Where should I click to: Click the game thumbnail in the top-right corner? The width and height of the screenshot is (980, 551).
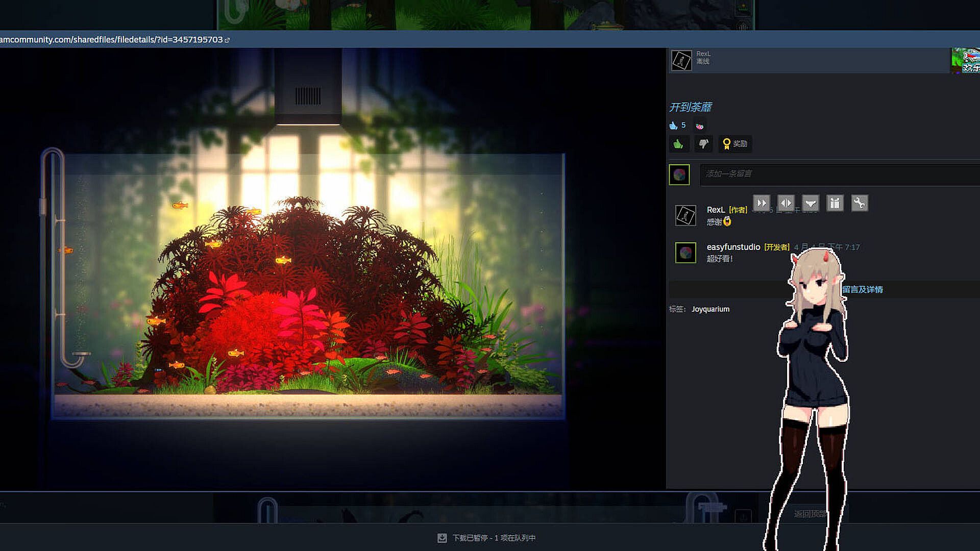click(x=966, y=60)
